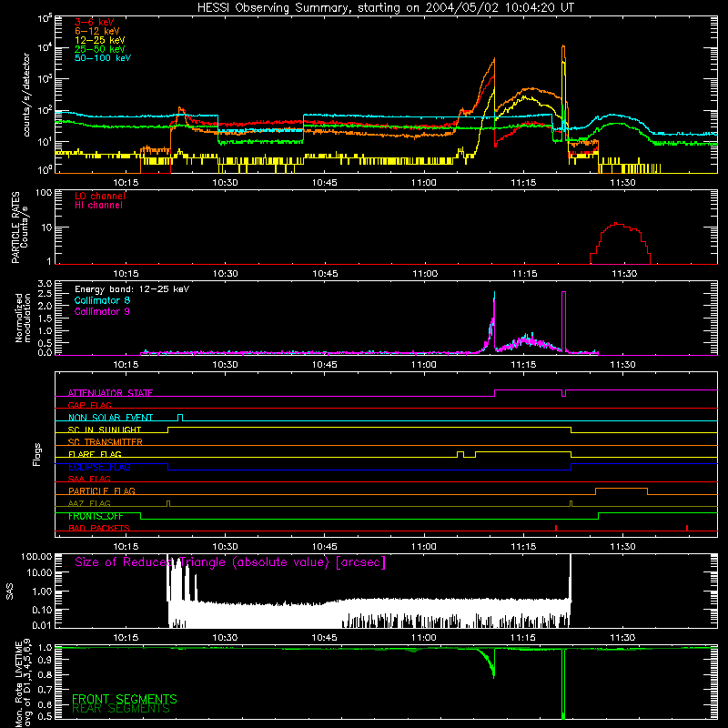Click the SAS axis label
Image resolution: width=728 pixels, height=728 pixels.
tap(9, 591)
